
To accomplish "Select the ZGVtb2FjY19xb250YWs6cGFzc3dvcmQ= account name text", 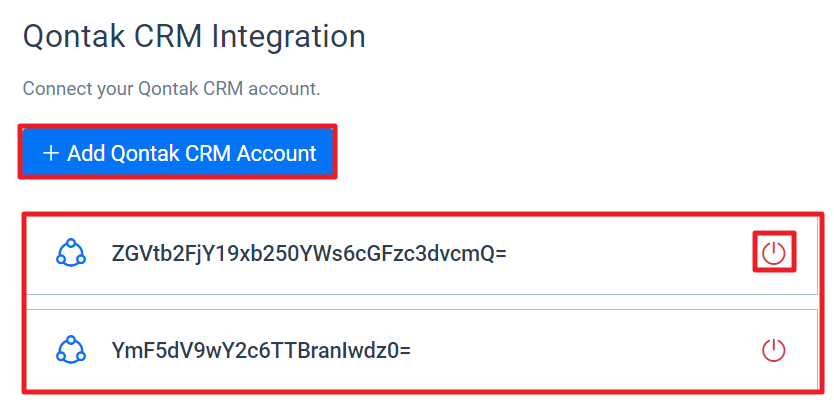I will pyautogui.click(x=308, y=253).
